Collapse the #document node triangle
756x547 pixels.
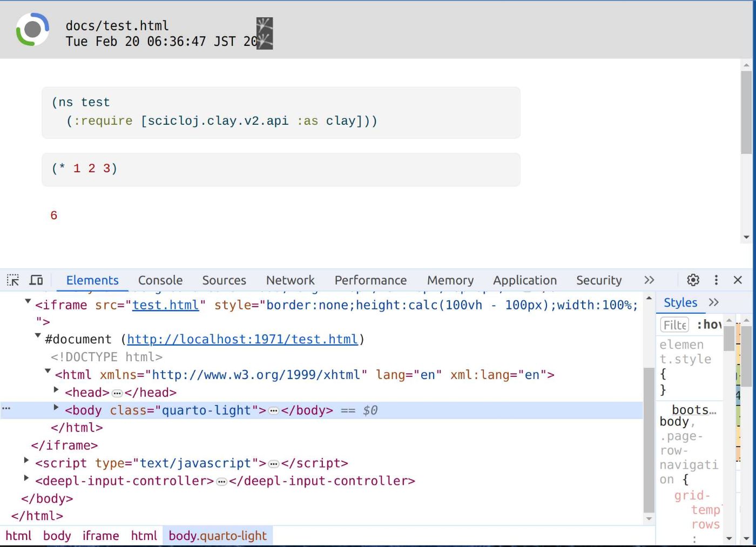(x=38, y=335)
